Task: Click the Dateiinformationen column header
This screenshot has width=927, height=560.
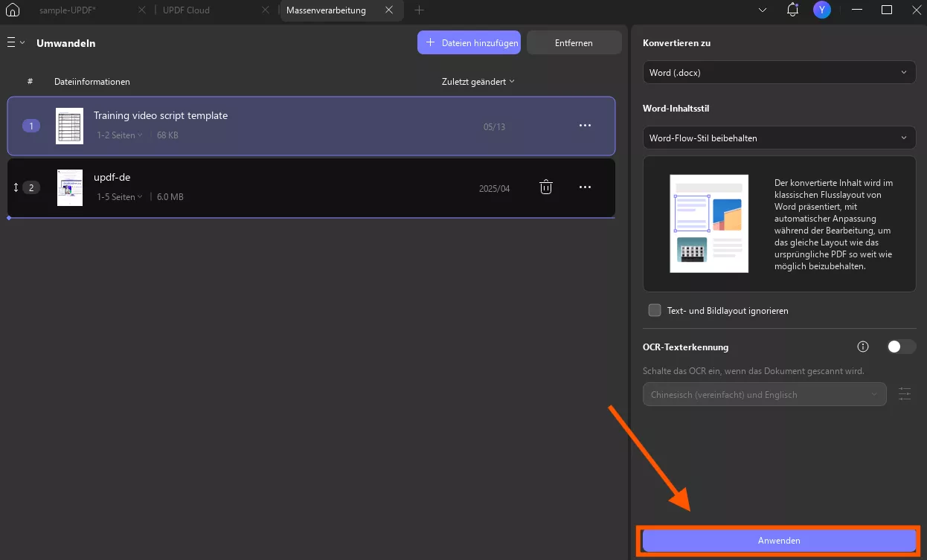Action: [92, 82]
